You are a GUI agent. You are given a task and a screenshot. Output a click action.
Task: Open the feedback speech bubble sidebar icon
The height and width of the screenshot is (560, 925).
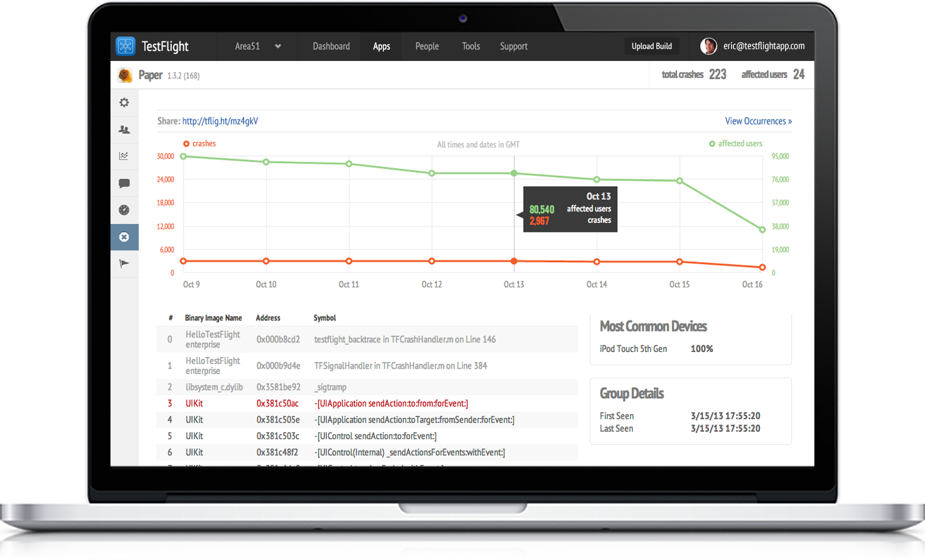(x=124, y=183)
